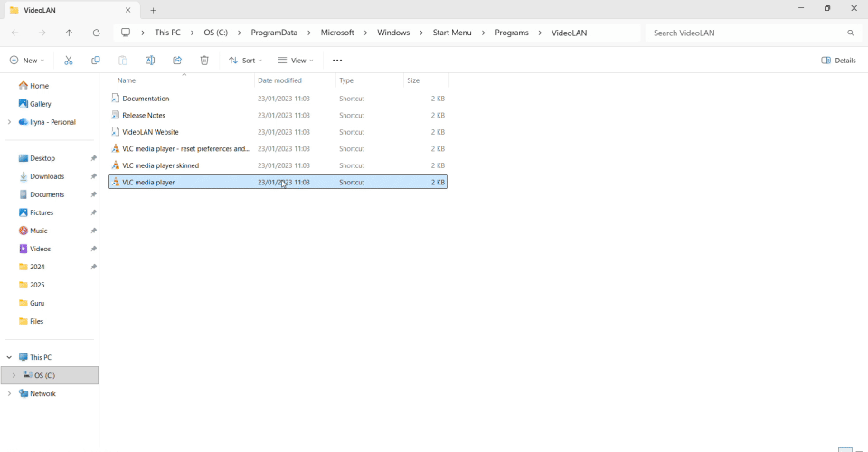Click the monitor icon in address bar
The width and height of the screenshot is (868, 452).
[x=126, y=33]
